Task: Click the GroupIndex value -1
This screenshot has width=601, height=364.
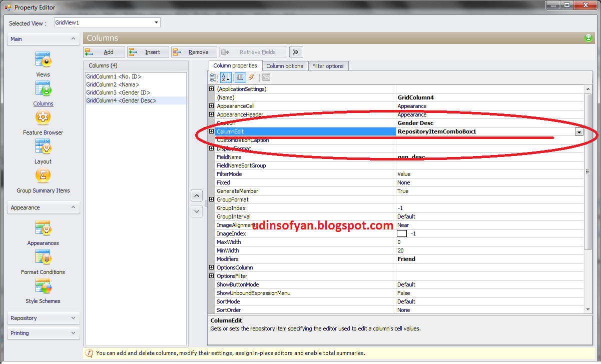Action: [490, 208]
